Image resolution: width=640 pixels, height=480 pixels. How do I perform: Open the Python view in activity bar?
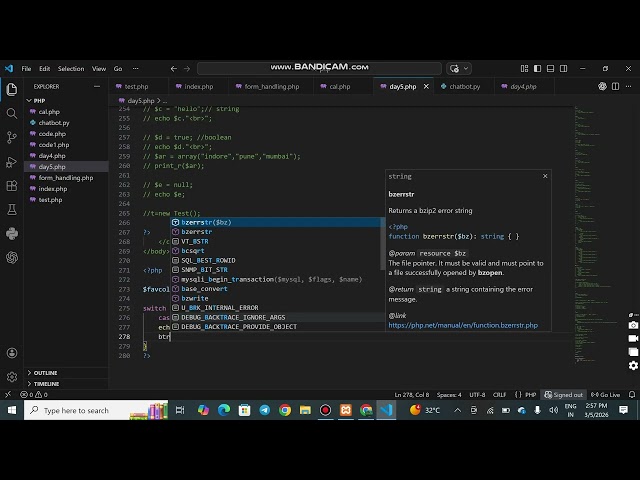tap(12, 233)
